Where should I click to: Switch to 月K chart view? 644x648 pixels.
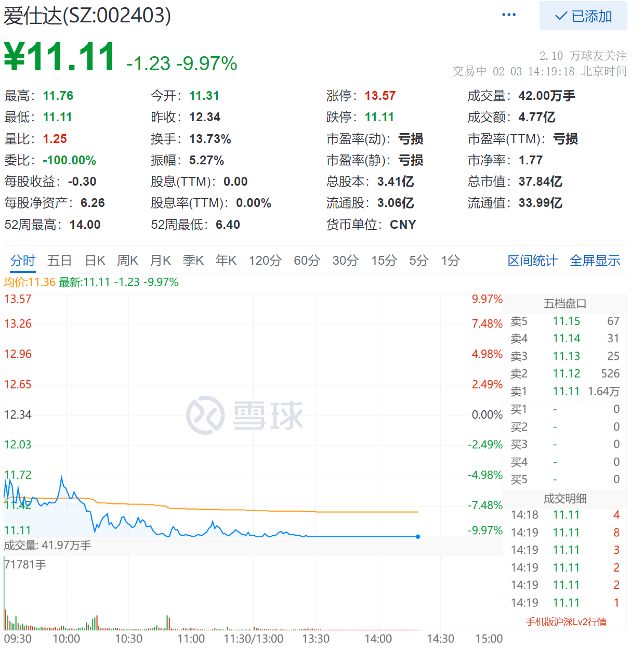(x=161, y=261)
